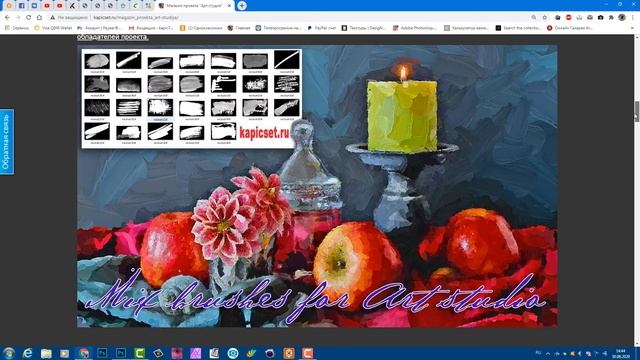
Task: Bookmark this page with the star icon
Action: point(544,18)
